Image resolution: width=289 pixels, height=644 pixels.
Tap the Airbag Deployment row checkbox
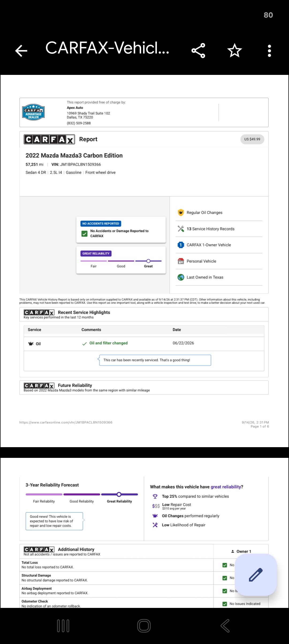tap(225, 591)
